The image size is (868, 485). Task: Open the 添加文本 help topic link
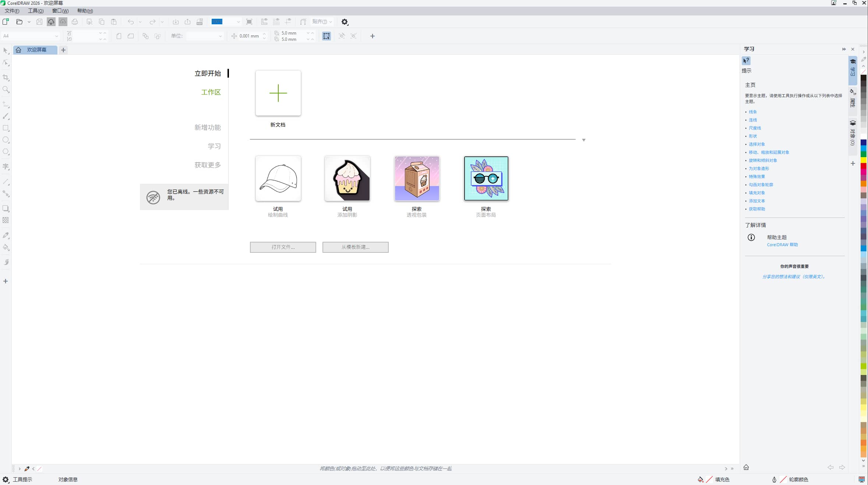756,201
